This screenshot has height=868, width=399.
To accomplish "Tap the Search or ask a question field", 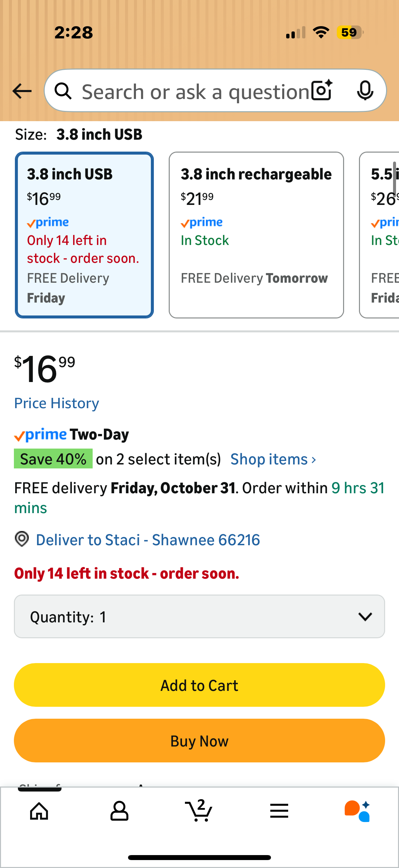I will coord(195,92).
